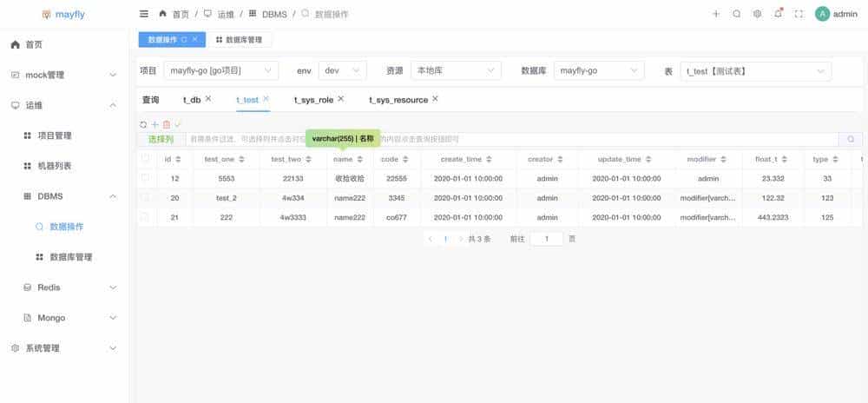Expand the 系统管理 sidebar menu
Image resolution: width=868 pixels, height=403 pixels.
click(x=65, y=348)
